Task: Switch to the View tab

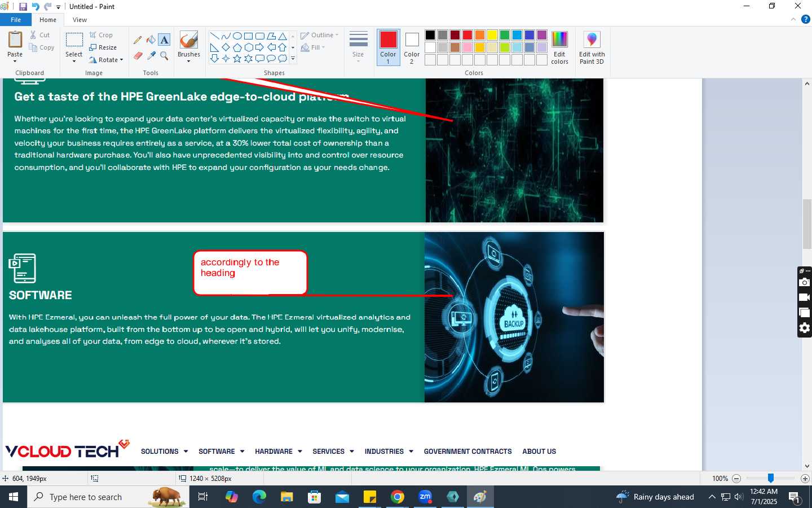Action: pos(80,20)
